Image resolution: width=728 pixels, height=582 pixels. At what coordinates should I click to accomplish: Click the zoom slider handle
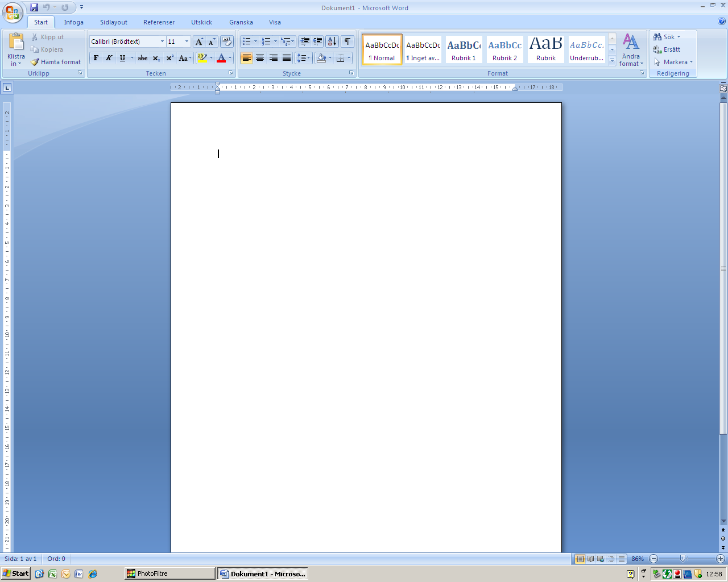coord(683,559)
